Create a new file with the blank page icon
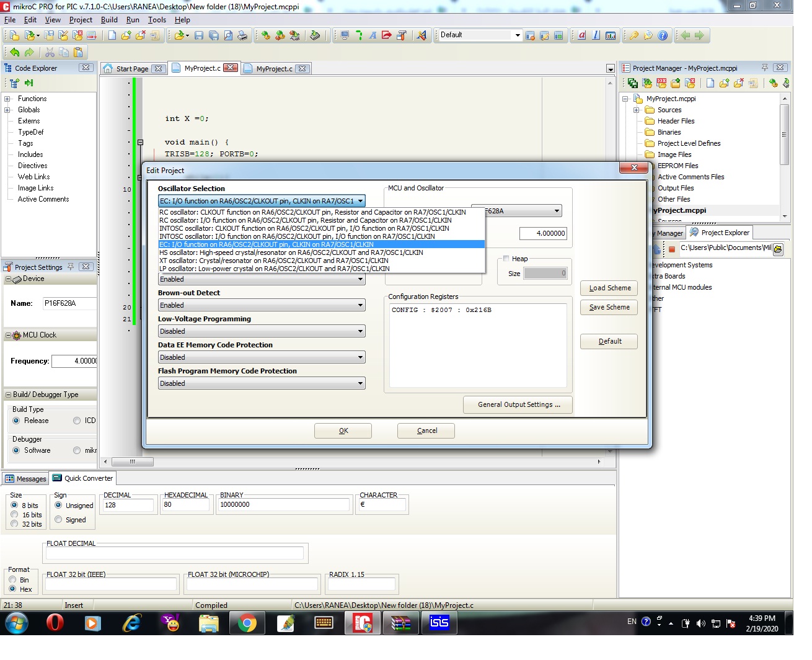812x660 pixels. click(x=112, y=35)
